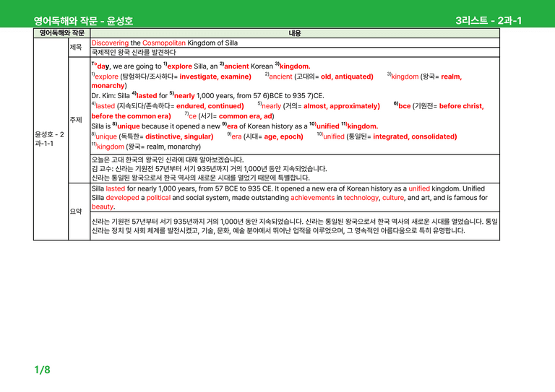555x392 pixels.
Task: Click the 주제 row label
Action: tap(76, 120)
